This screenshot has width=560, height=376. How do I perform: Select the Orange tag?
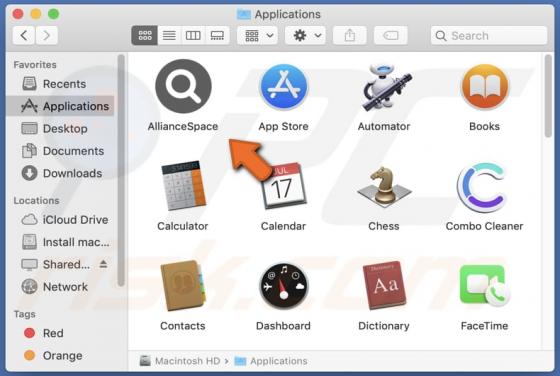point(60,356)
